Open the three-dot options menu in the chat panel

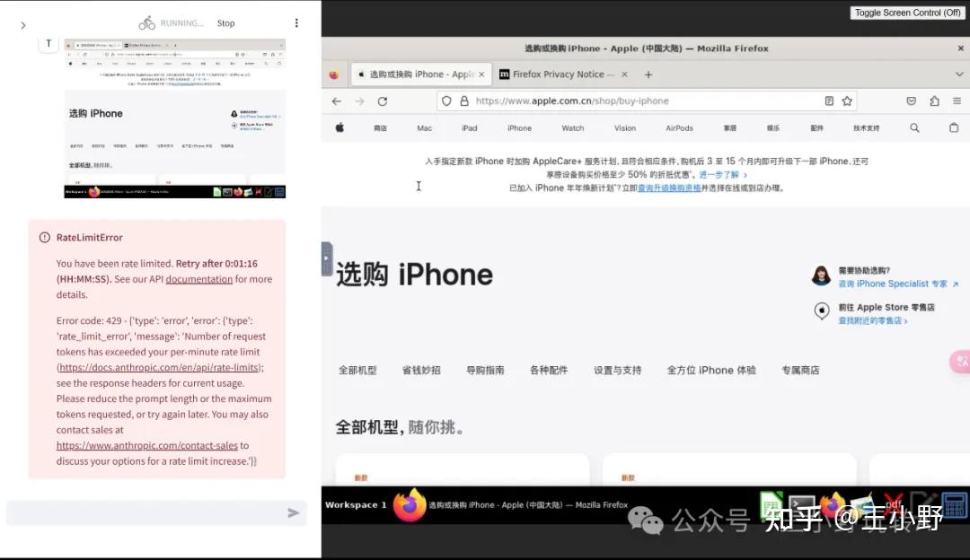click(296, 22)
